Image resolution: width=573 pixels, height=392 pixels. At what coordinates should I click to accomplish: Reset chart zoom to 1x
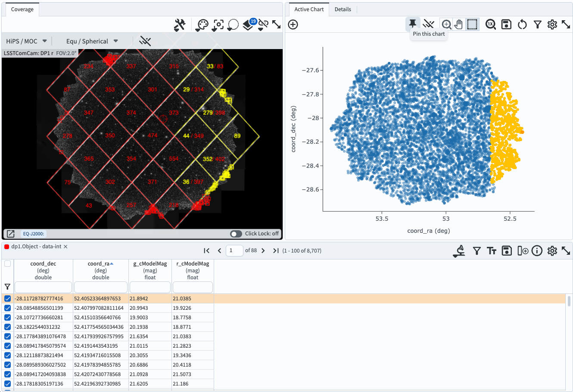pyautogui.click(x=490, y=25)
